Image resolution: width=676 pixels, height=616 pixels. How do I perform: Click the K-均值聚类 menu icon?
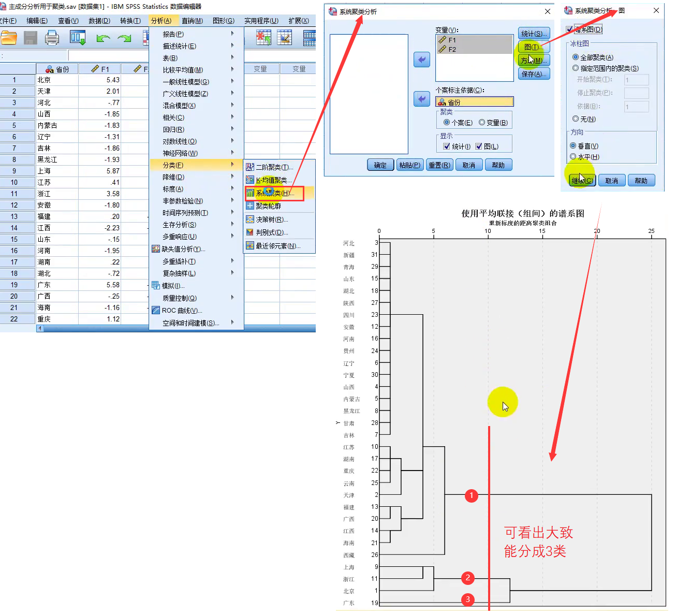coord(250,180)
